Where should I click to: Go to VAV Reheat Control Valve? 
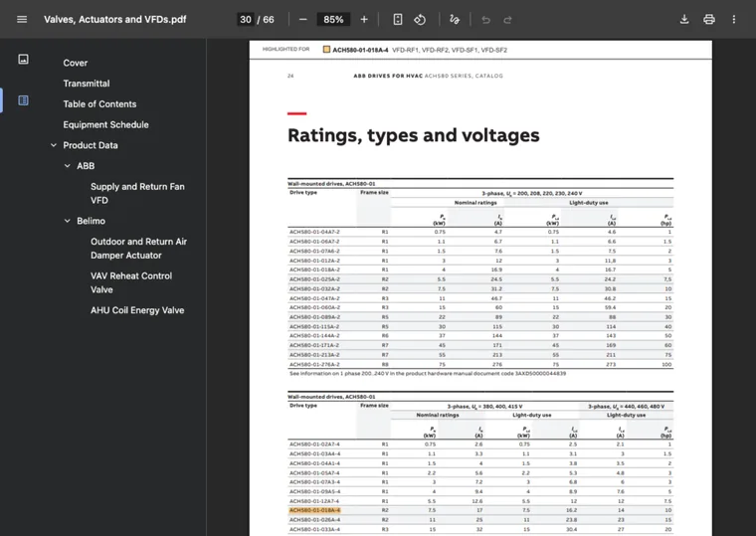pyautogui.click(x=131, y=282)
